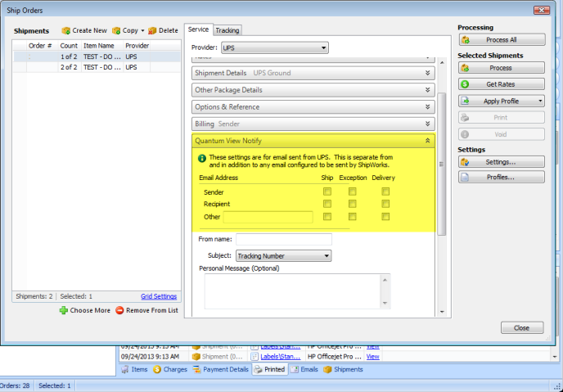Enable Ship notification for Sender
The image size is (563, 392).
click(x=327, y=191)
